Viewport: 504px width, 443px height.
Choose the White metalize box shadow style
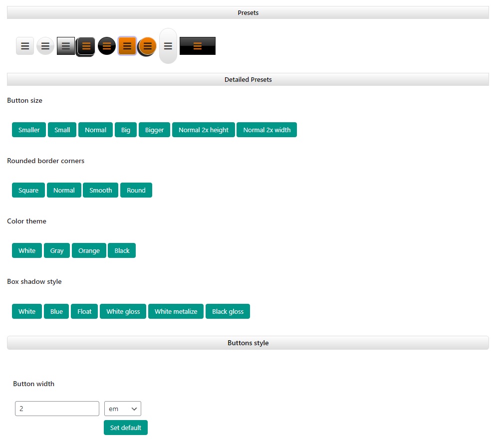click(x=176, y=311)
